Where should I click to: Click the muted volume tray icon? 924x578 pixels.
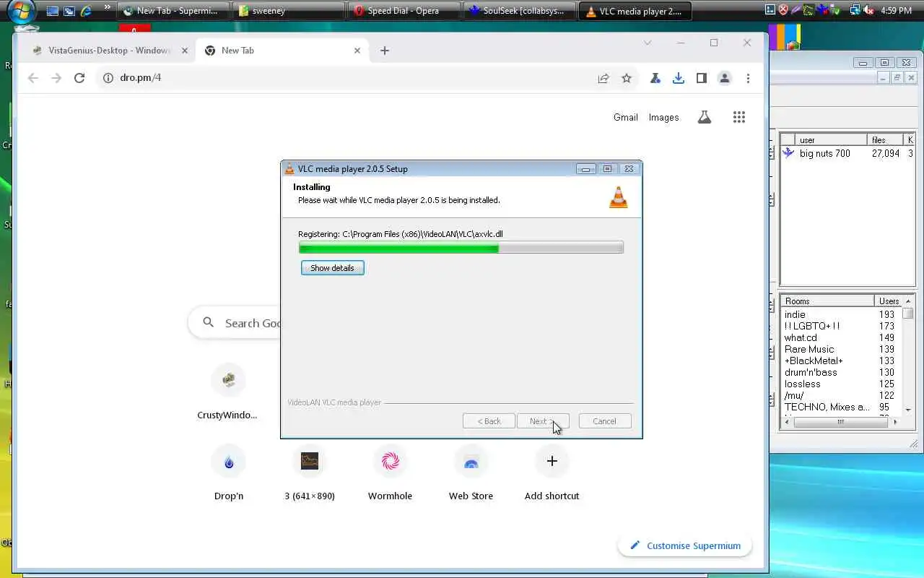pyautogui.click(x=868, y=10)
